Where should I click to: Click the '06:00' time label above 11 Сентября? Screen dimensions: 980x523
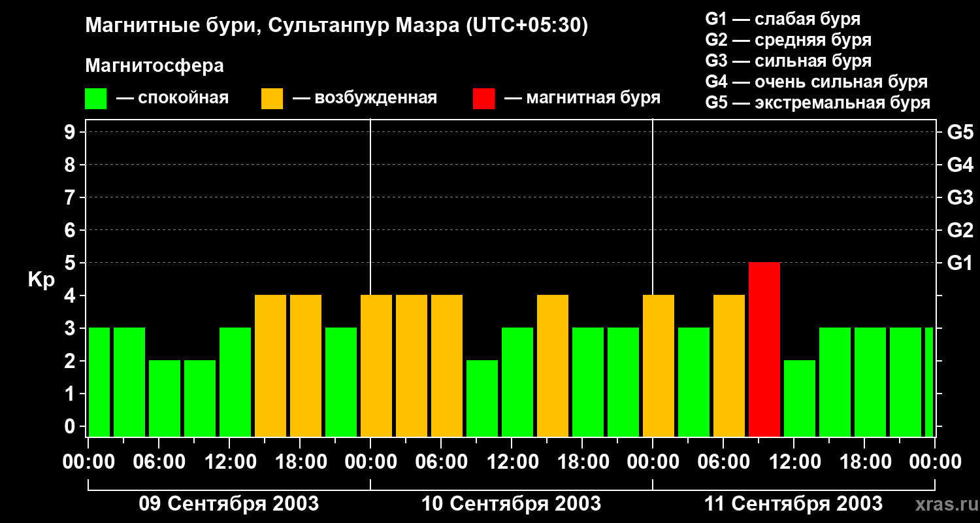723,462
